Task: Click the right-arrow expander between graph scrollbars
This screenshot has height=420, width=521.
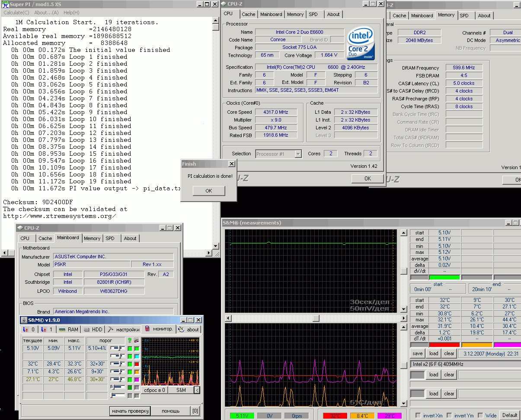Action: coord(404,318)
